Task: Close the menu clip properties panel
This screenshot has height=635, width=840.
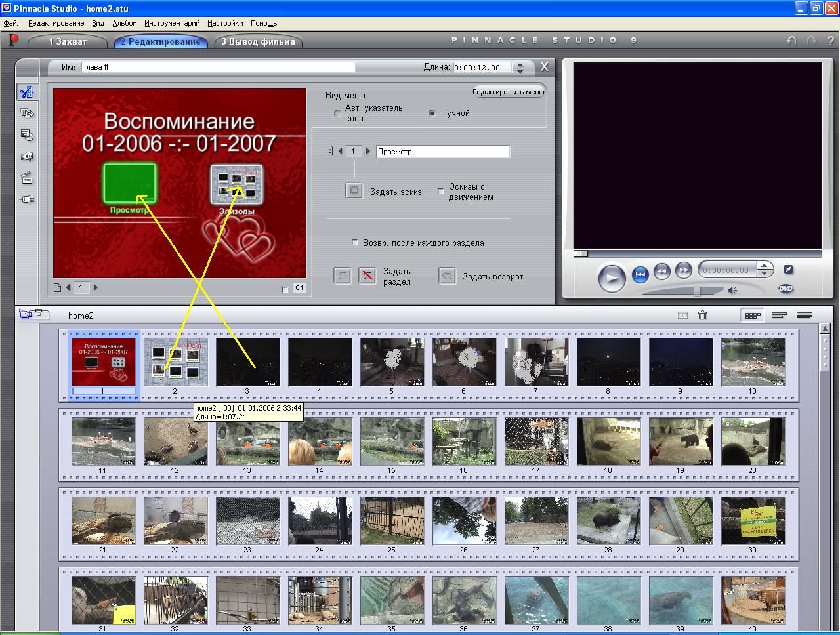Action: click(x=544, y=67)
